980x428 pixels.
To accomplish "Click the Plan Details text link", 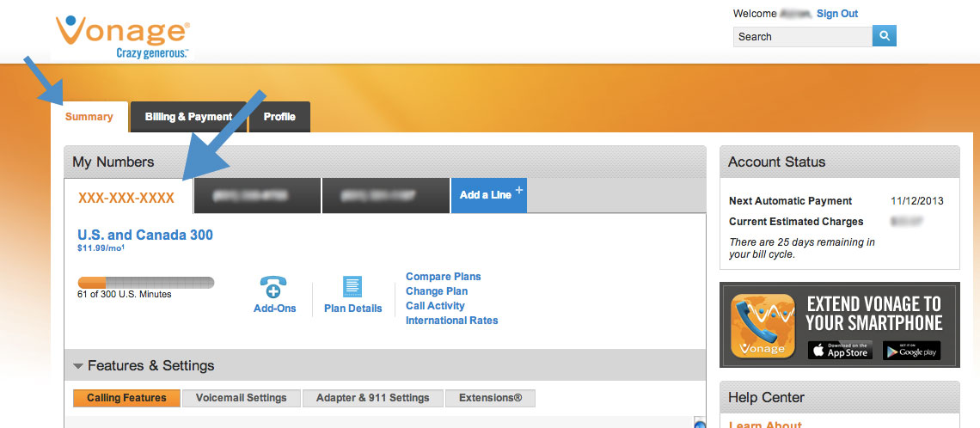I will pyautogui.click(x=353, y=309).
